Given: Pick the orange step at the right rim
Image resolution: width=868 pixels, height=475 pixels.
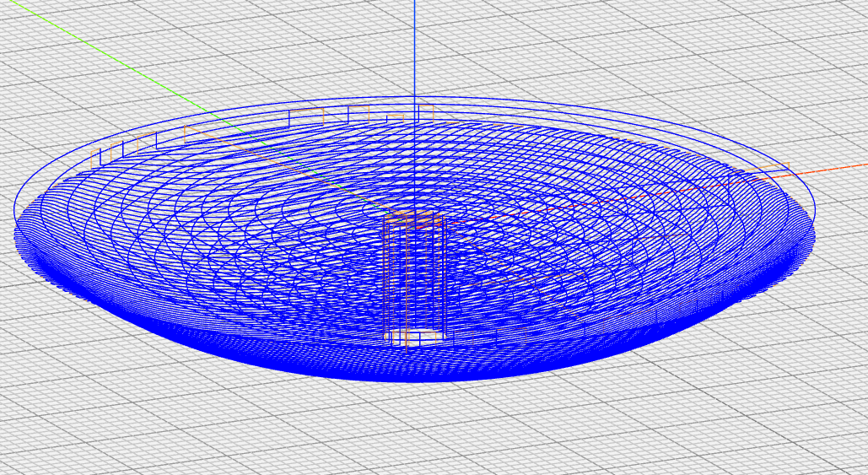Looking at the screenshot, I should (787, 165).
